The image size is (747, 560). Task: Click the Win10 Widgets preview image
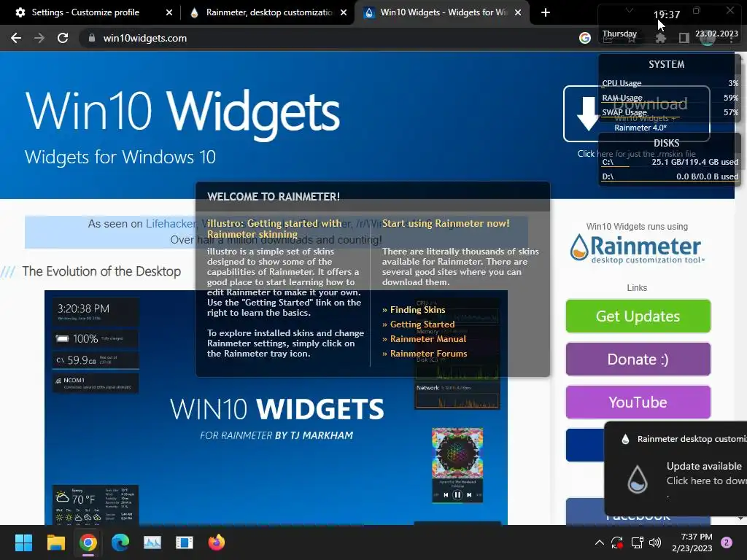tap(276, 407)
